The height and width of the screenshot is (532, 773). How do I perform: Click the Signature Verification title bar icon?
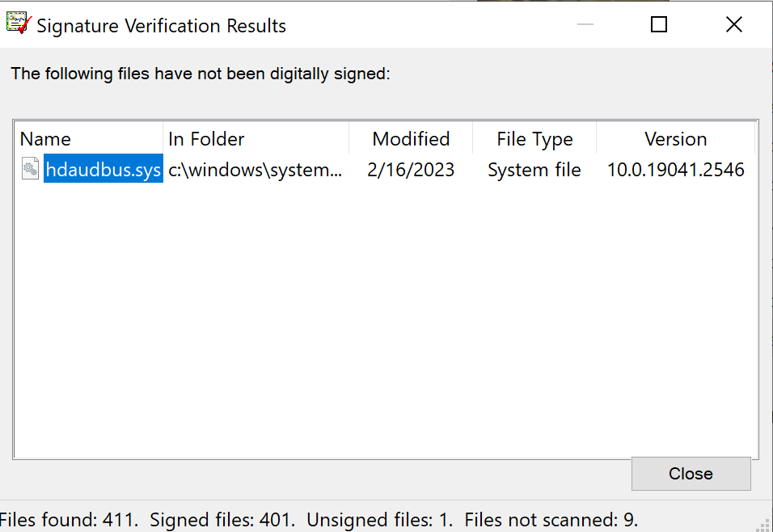pyautogui.click(x=19, y=24)
